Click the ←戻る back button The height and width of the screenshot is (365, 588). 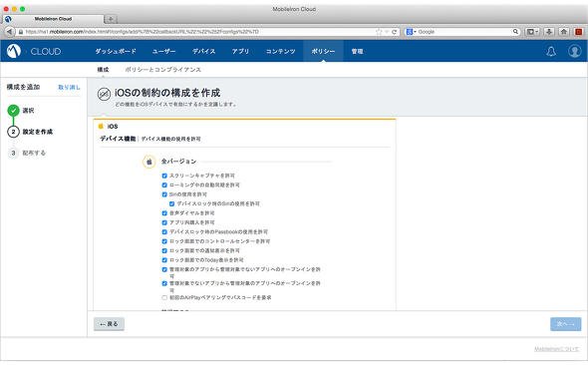(x=109, y=324)
